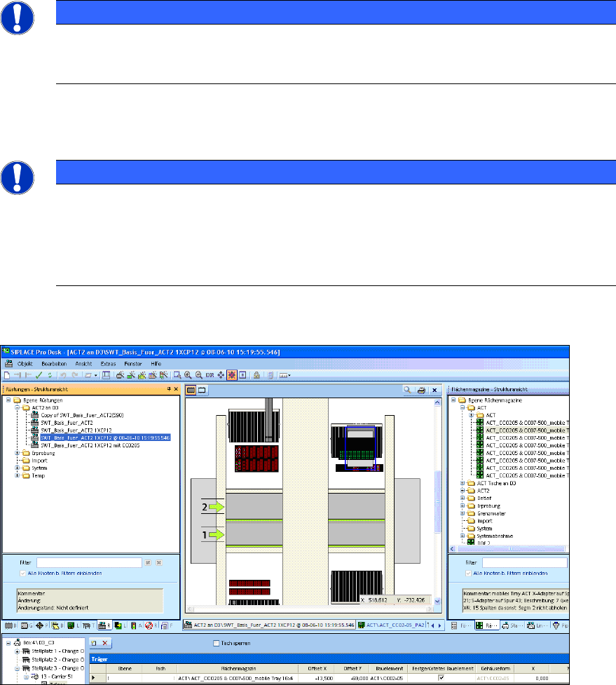Click the New document icon in toolbar
This screenshot has width=616, height=685.
(x=7, y=375)
